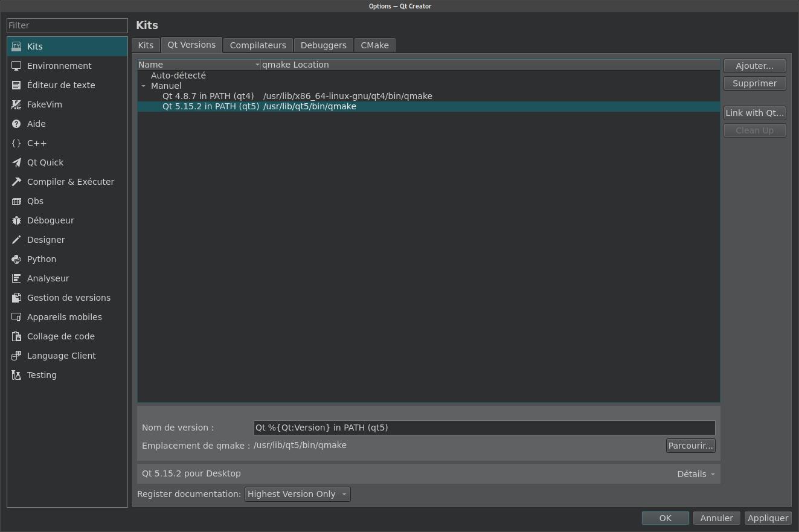799x532 pixels.
Task: Click the Name column header sort arrow
Action: click(x=257, y=65)
